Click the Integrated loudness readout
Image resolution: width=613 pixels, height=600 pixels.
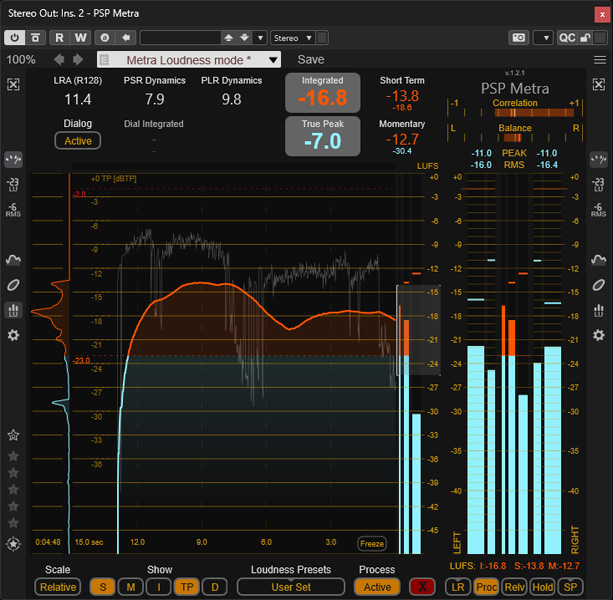point(323,93)
